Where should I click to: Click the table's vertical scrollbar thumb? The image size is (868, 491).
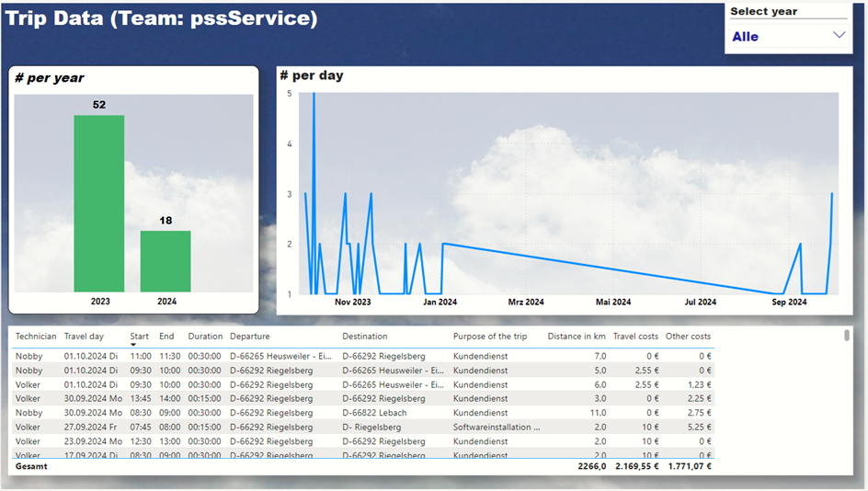pyautogui.click(x=847, y=336)
